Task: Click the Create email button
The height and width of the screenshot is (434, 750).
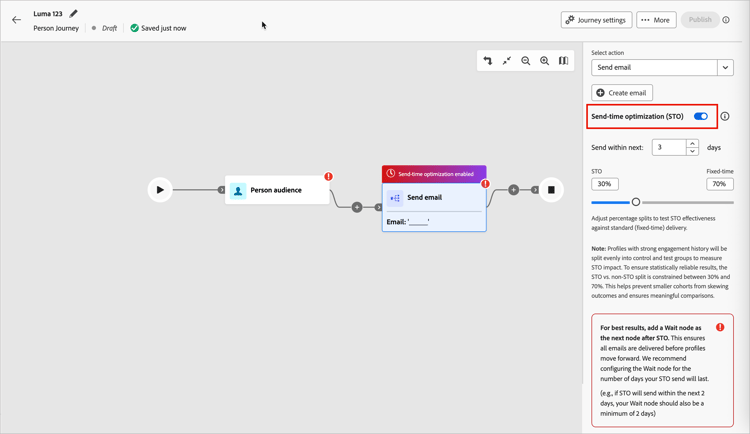Action: click(x=622, y=93)
